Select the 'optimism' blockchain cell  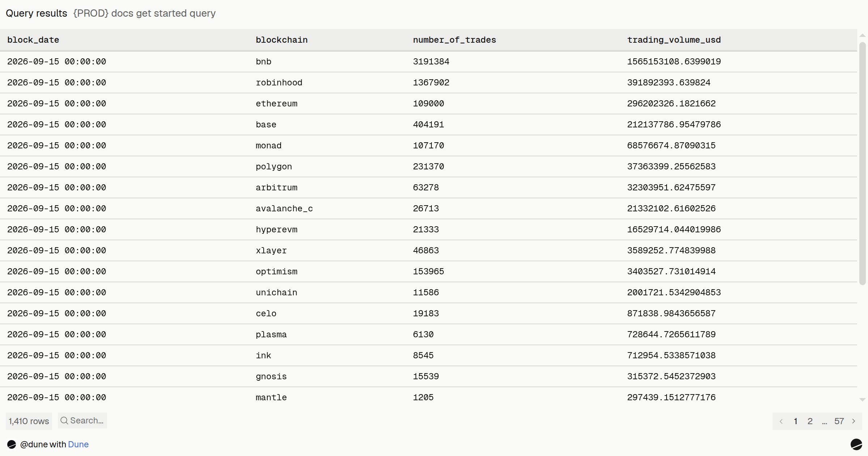pos(277,271)
